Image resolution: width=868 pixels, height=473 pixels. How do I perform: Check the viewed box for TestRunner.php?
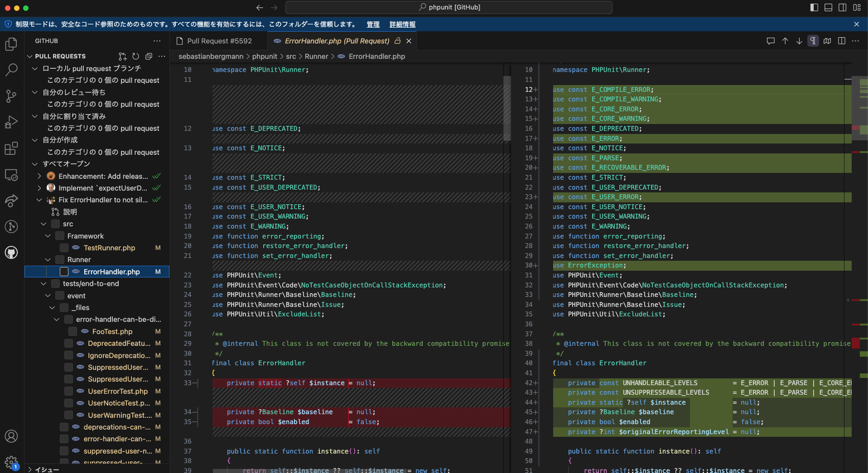pyautogui.click(x=64, y=248)
